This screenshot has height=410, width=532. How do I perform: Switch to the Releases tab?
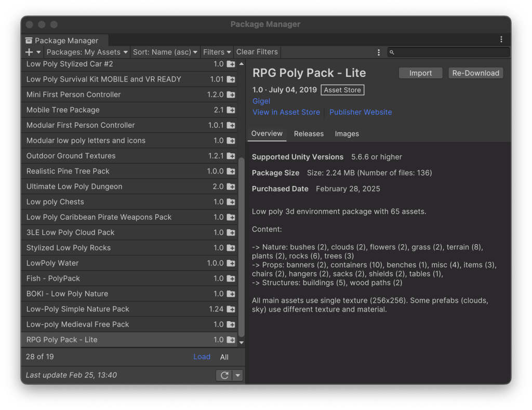tap(309, 134)
